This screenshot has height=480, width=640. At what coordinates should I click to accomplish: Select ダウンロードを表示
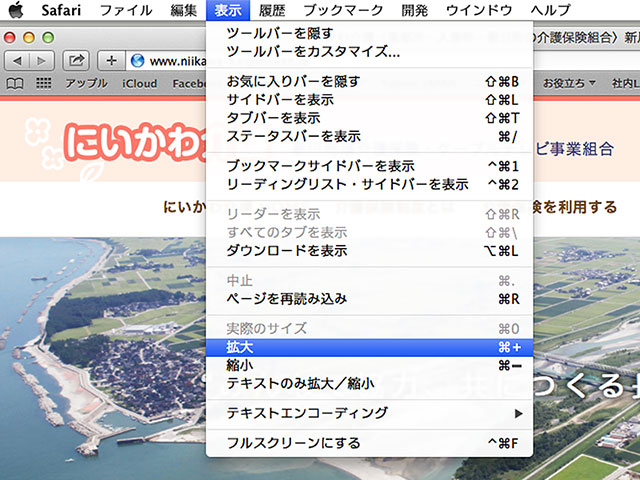tap(369, 251)
